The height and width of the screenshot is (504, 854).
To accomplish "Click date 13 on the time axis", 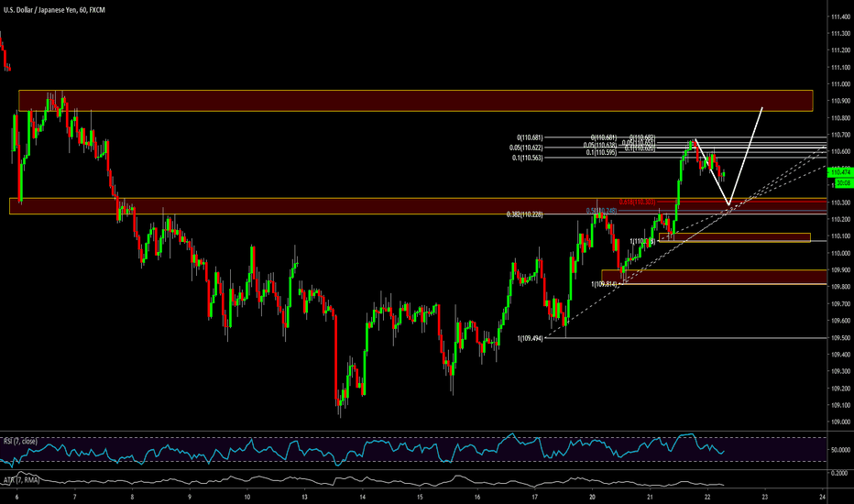I will tap(304, 497).
